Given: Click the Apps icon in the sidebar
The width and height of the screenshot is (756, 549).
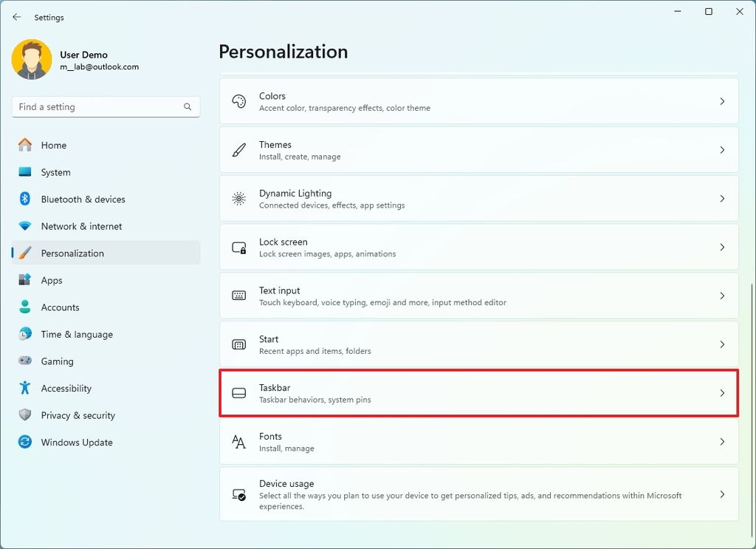Looking at the screenshot, I should [x=25, y=280].
